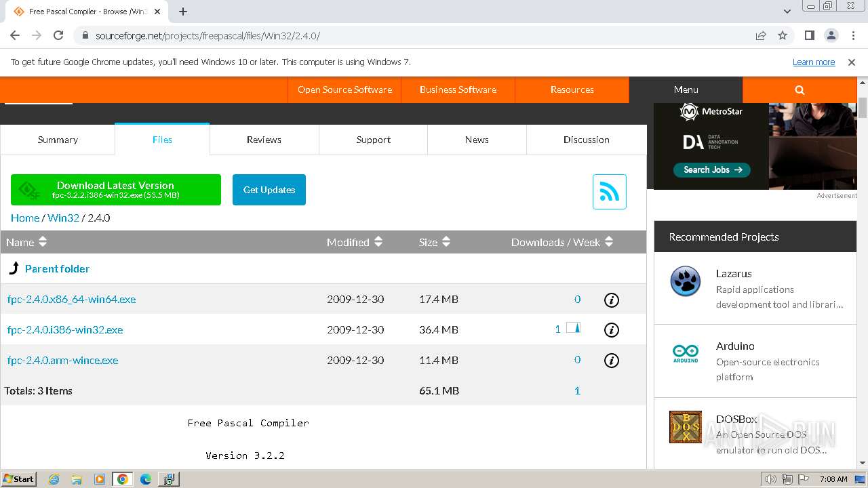Bookmark this page with the star icon
Image resolution: width=868 pixels, height=488 pixels.
[x=783, y=35]
